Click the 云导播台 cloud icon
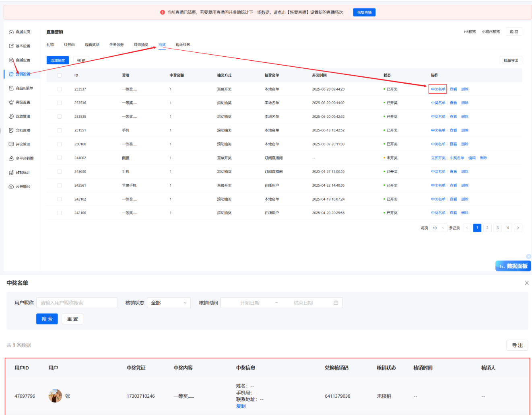Viewport: 532px width, 415px height. tap(11, 187)
